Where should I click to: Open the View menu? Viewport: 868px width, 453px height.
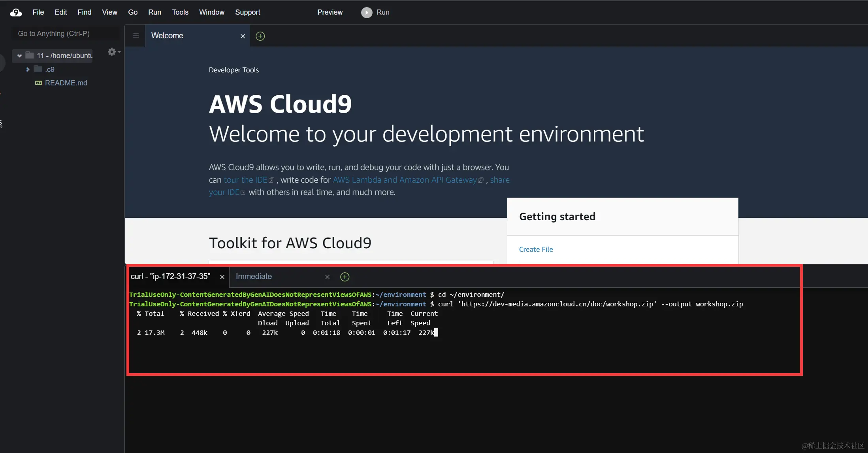pos(109,12)
